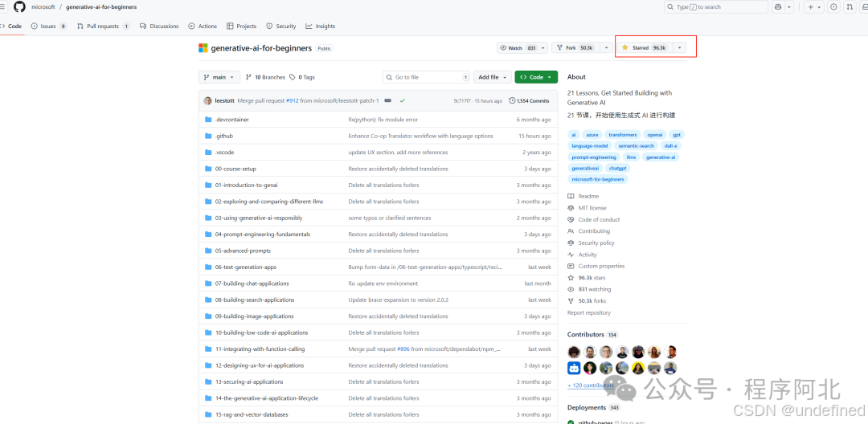Click the microsoft owner link in the breadcrumb
868x424 pixels.
[43, 7]
